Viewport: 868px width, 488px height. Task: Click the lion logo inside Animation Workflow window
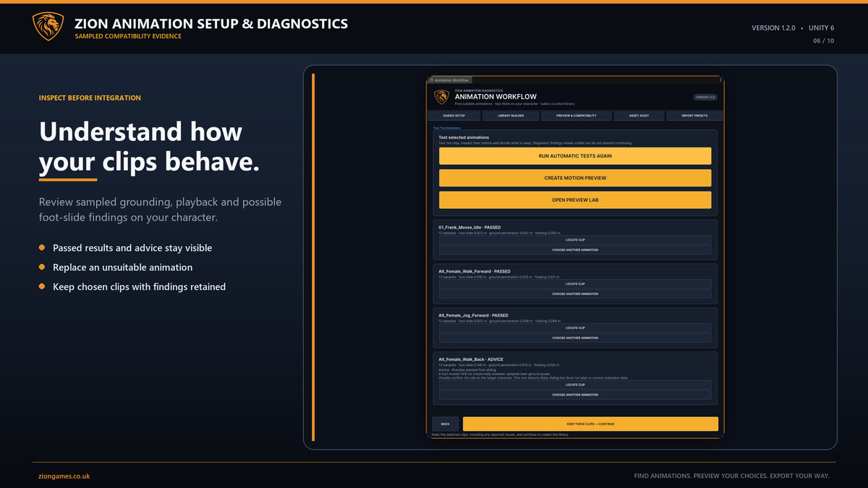pos(441,97)
